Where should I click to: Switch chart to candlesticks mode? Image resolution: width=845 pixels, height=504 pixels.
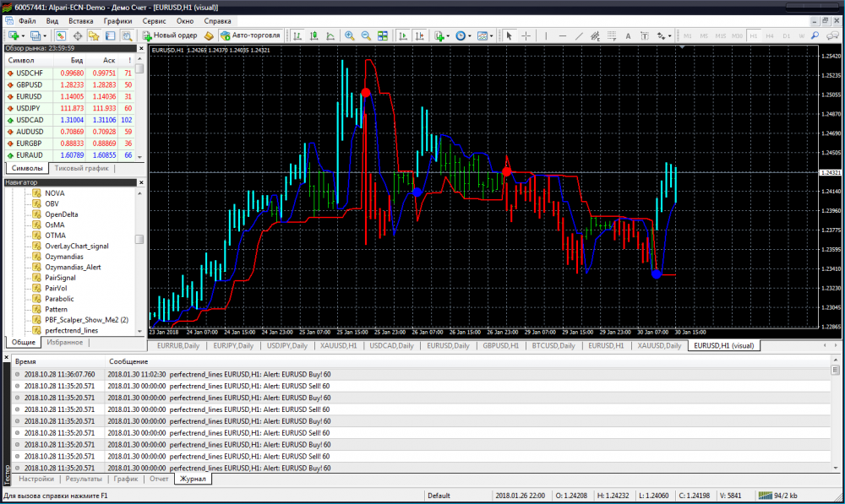point(314,35)
